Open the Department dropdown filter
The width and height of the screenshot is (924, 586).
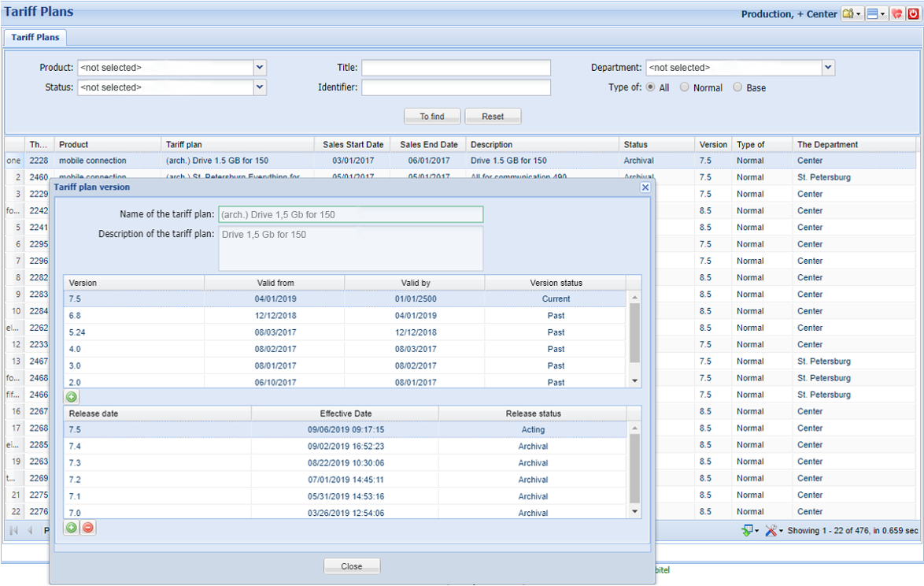pos(828,68)
